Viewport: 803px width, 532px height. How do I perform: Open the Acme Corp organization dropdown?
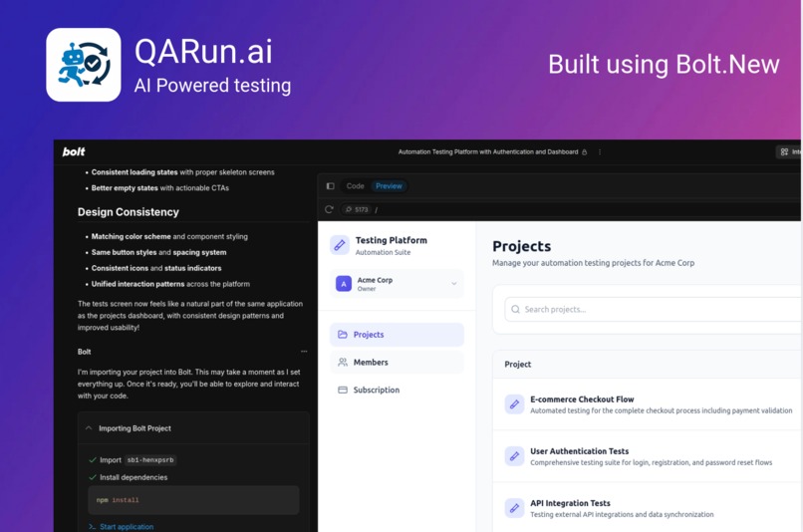(397, 284)
